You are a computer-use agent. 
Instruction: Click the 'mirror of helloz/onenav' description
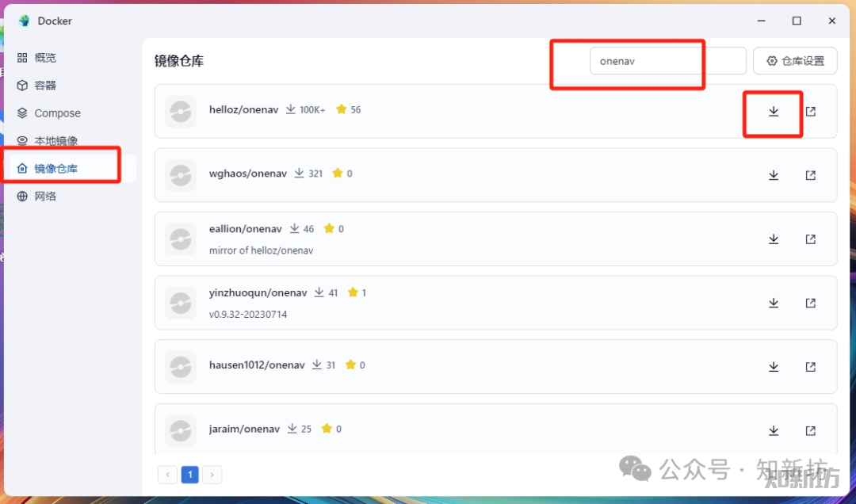[x=261, y=250]
